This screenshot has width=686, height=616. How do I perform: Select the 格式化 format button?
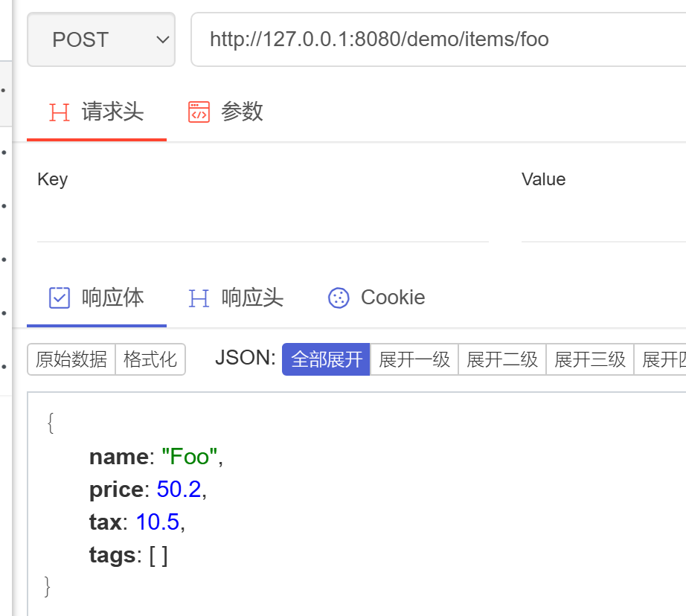[150, 359]
